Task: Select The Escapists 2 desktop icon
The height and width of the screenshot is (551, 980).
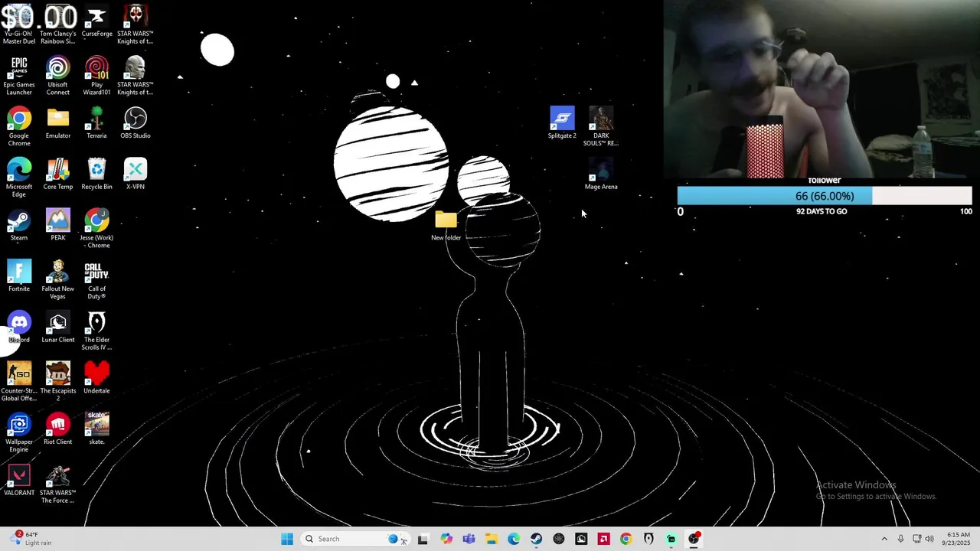Action: tap(58, 381)
